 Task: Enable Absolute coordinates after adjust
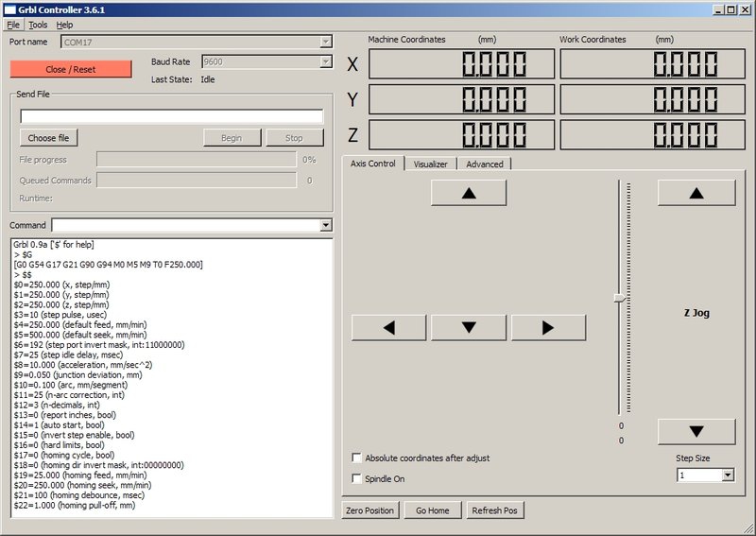(x=357, y=458)
